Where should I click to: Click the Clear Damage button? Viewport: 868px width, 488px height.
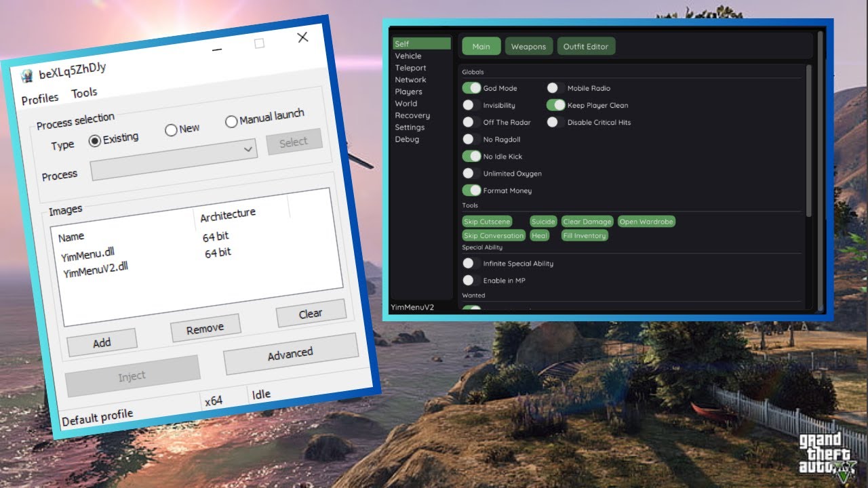pyautogui.click(x=587, y=222)
